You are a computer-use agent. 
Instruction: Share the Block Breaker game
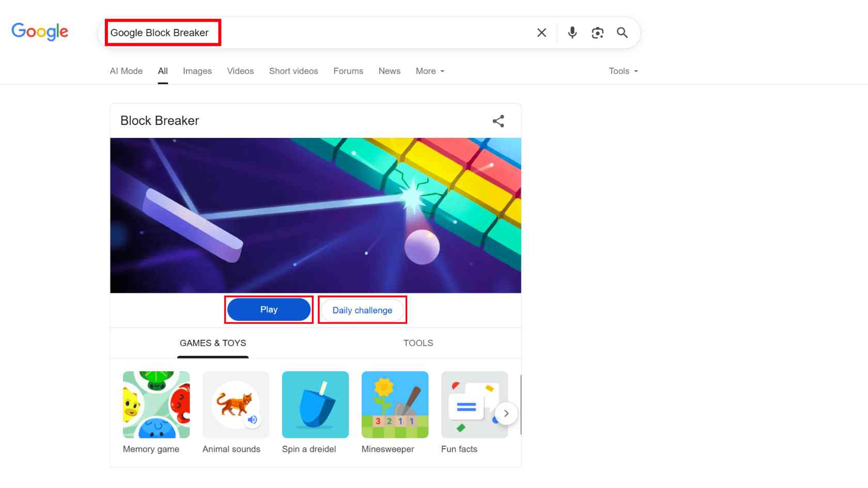(498, 120)
